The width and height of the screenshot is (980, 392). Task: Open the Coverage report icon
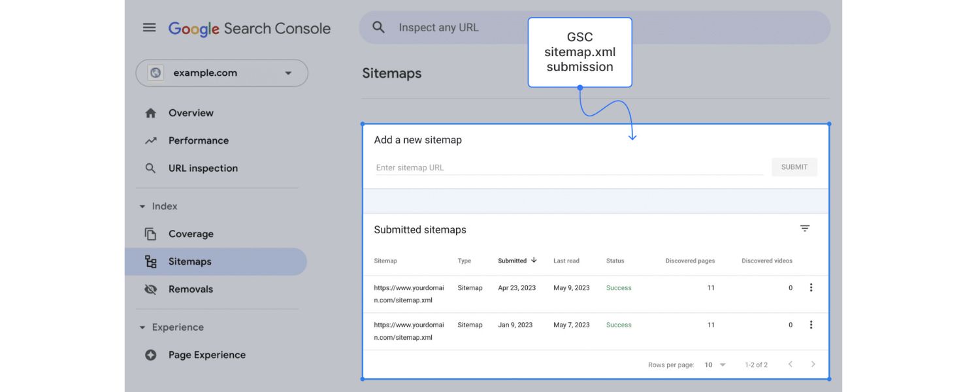(x=150, y=233)
